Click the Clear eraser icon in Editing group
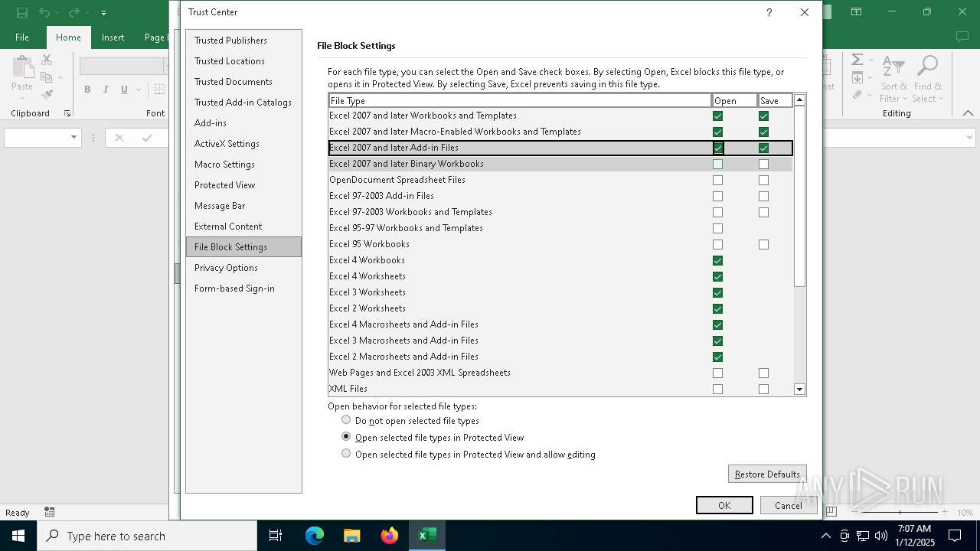The width and height of the screenshot is (980, 551). 857,95
